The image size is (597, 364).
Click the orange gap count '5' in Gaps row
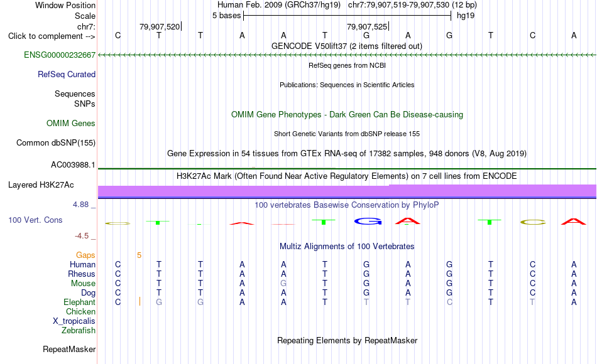click(140, 255)
